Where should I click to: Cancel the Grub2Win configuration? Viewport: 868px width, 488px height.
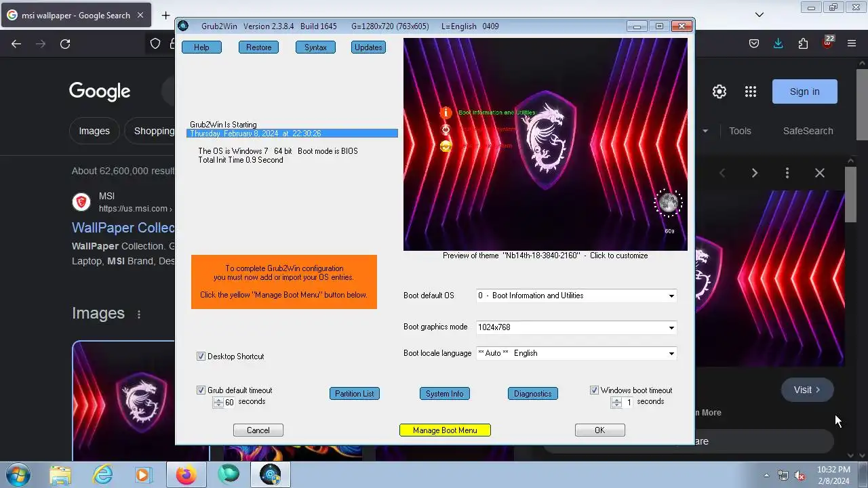coord(258,430)
